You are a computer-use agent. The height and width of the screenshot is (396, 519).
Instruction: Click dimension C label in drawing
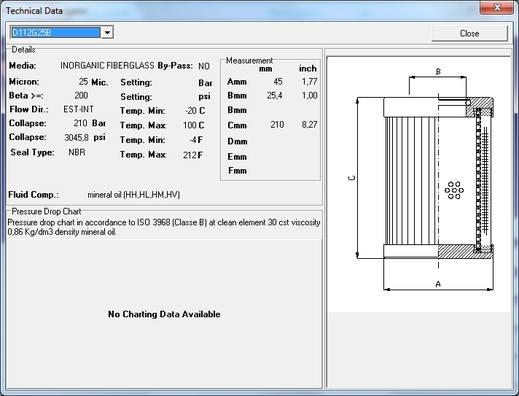pyautogui.click(x=352, y=178)
